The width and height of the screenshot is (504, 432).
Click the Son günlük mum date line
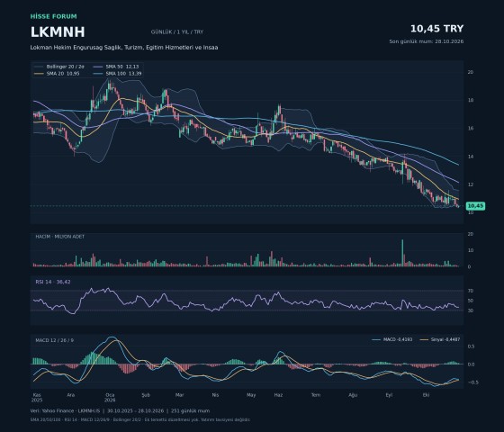427,41
